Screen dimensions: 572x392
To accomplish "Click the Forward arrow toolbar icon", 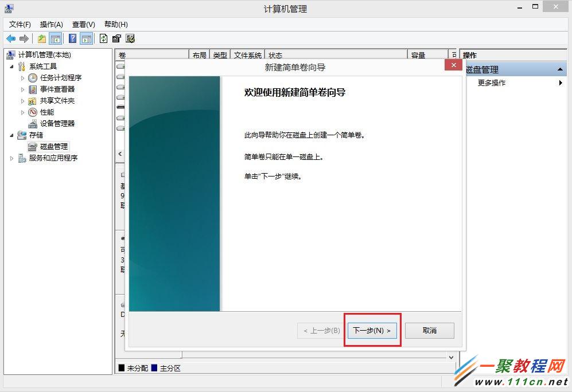I will pos(24,38).
